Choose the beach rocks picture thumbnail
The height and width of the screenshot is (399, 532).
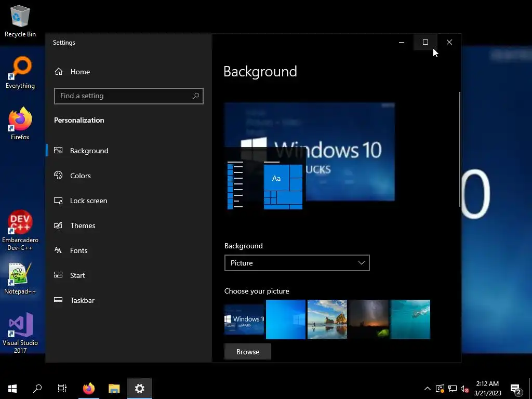[x=327, y=320]
